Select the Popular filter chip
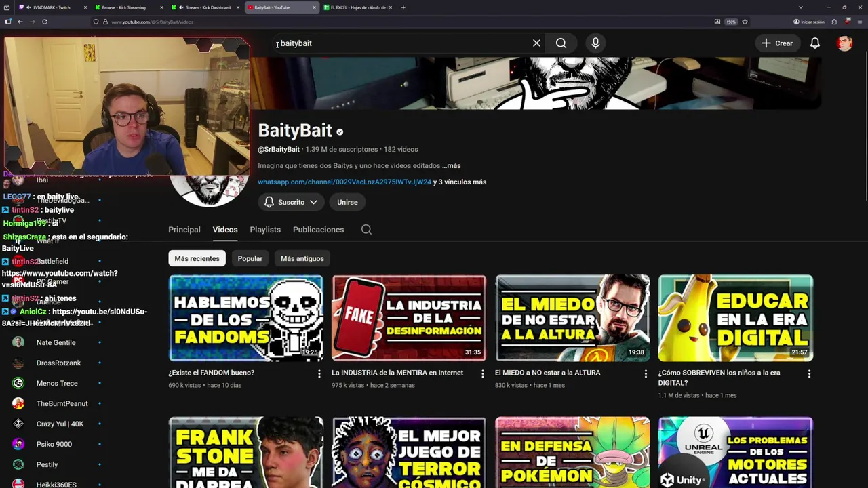The image size is (868, 488). 250,258
